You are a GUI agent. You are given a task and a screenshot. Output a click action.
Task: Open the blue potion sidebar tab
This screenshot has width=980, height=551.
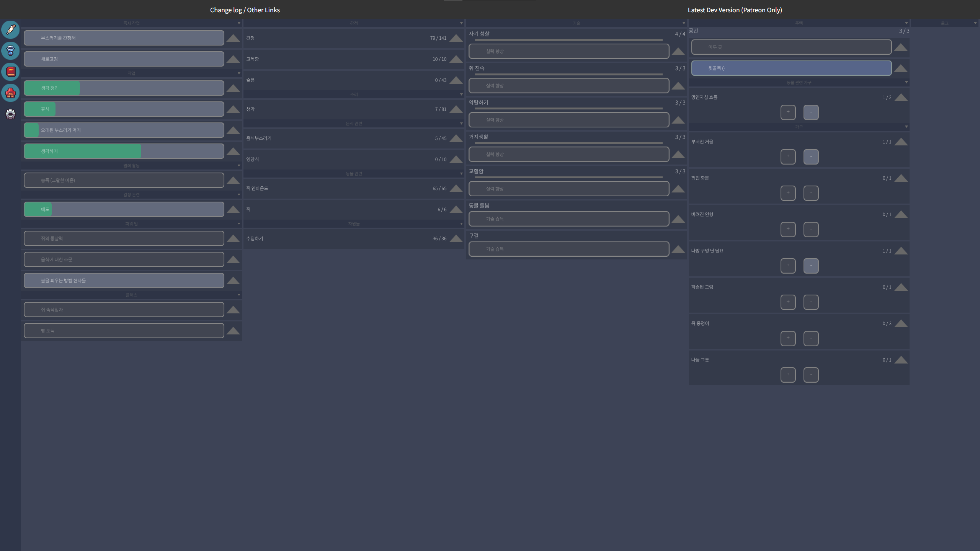point(11,51)
